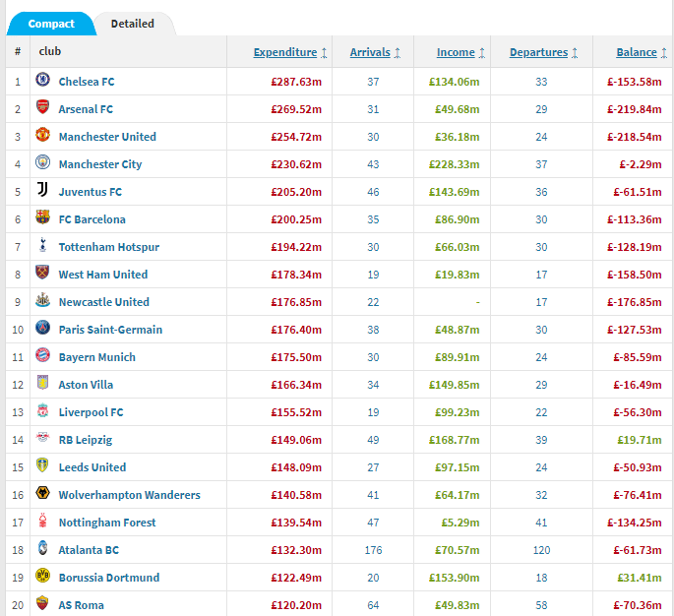Click the Manchester United crest icon
Screen dimensions: 674x616
coord(42,135)
